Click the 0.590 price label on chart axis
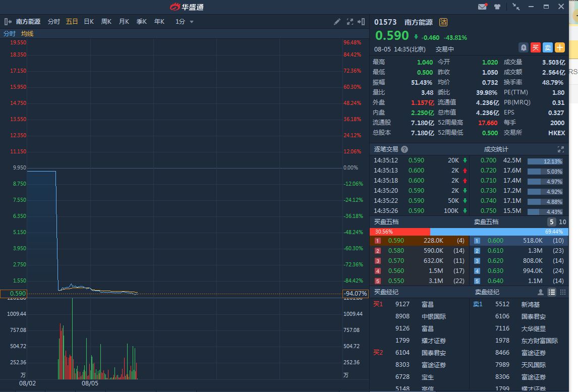 coord(14,294)
